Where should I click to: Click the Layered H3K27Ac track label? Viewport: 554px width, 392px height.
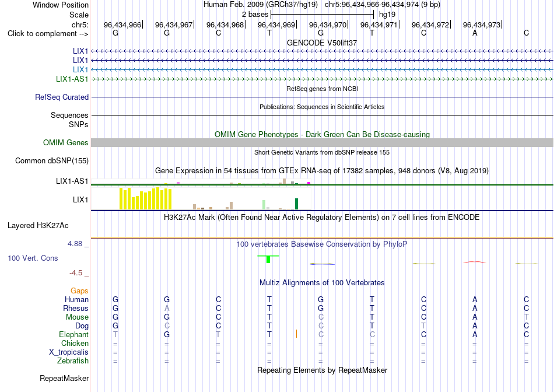(38, 226)
